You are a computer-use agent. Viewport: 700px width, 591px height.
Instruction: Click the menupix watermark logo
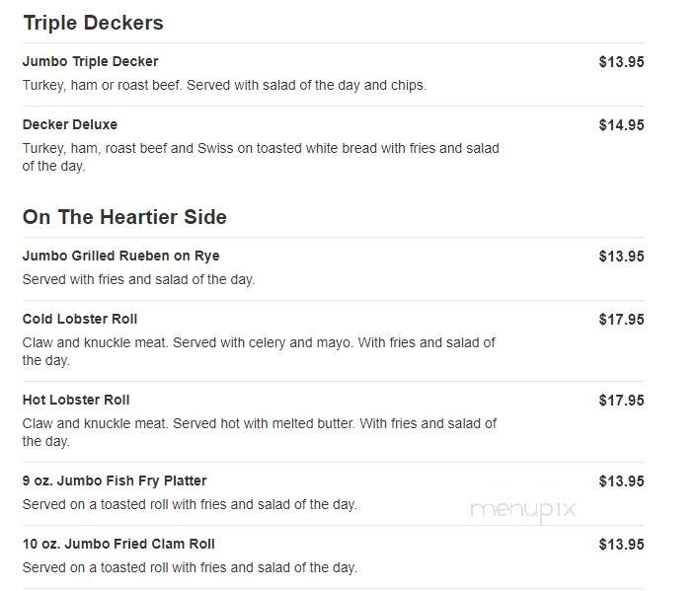click(522, 510)
